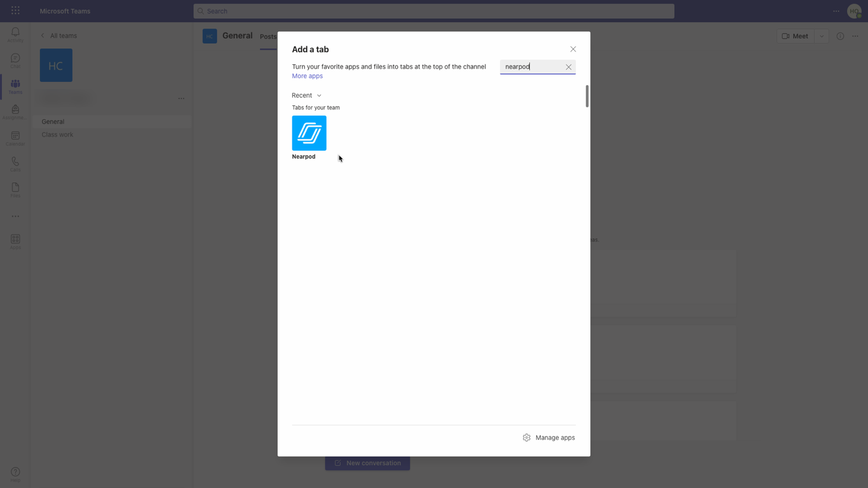
Task: Open Files in the left rail
Action: (15, 190)
